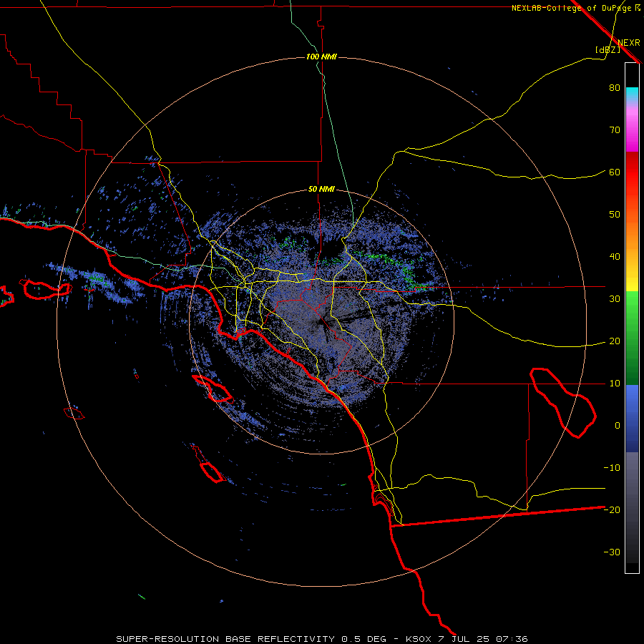Click the 0 value on the dBZ scale
This screenshot has height=644, width=644.
pos(618,426)
